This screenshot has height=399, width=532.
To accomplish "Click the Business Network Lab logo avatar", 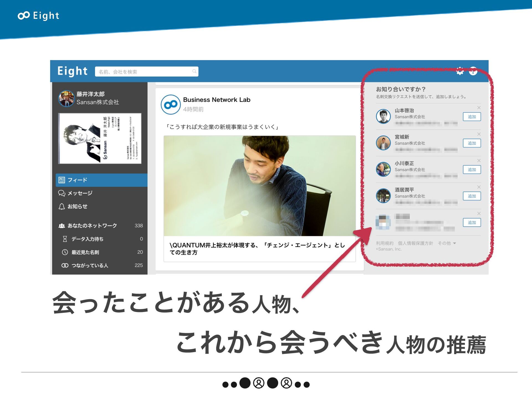I will [x=171, y=104].
